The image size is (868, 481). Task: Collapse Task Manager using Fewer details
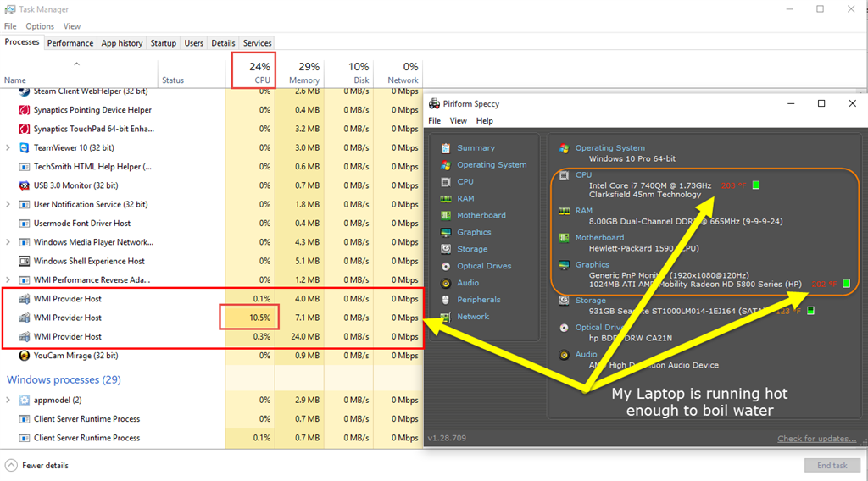[x=36, y=465]
